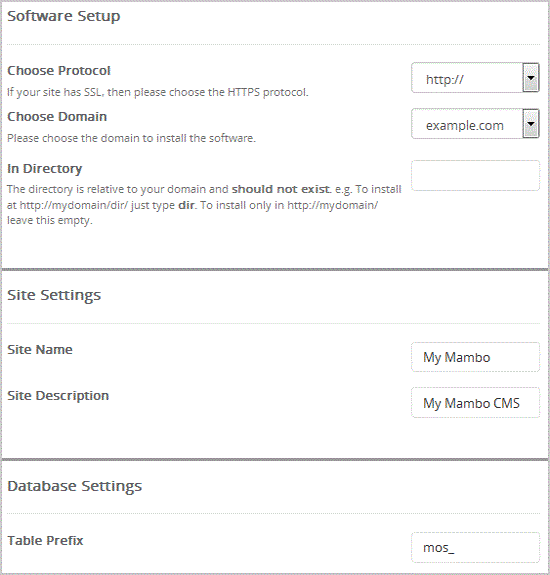The width and height of the screenshot is (550, 575).
Task: Click the Software Setup section heading
Action: tap(63, 16)
